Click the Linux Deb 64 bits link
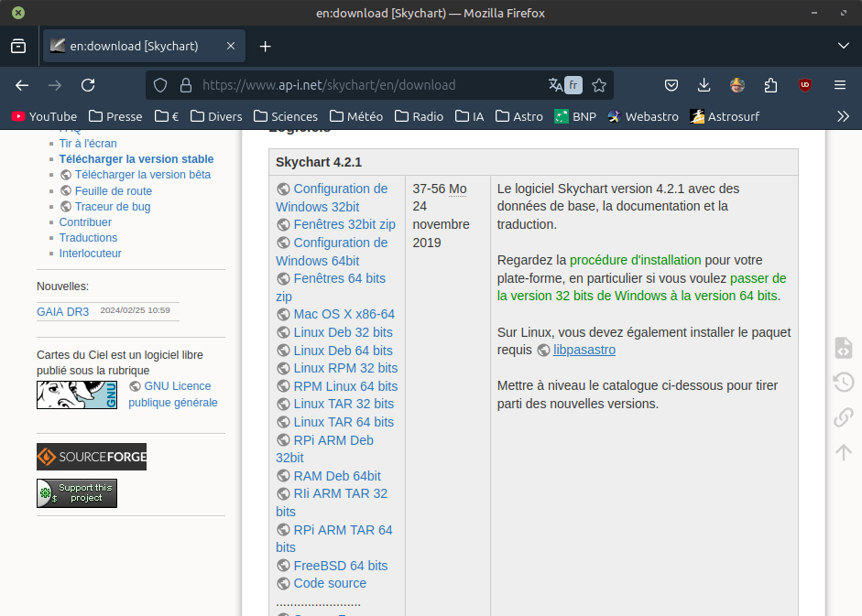 tap(343, 351)
